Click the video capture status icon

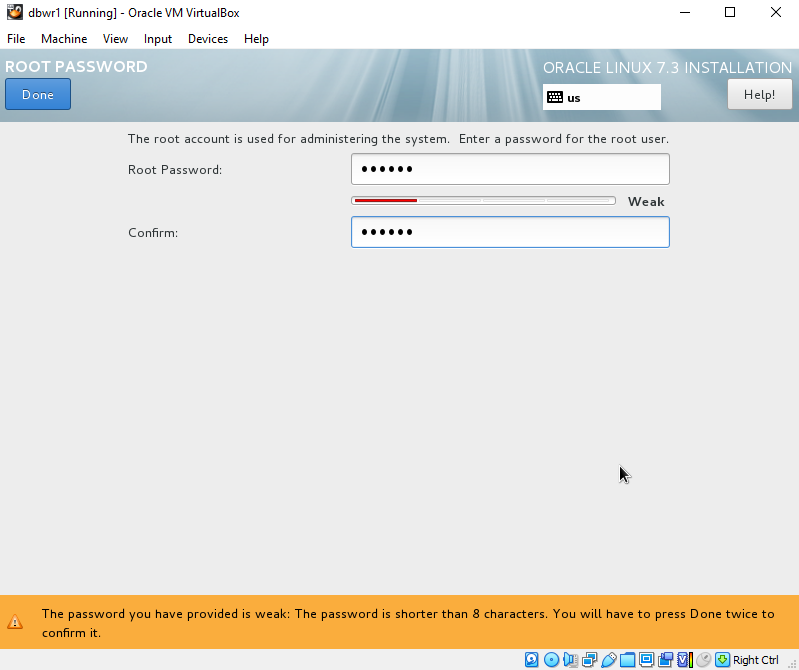pos(665,660)
